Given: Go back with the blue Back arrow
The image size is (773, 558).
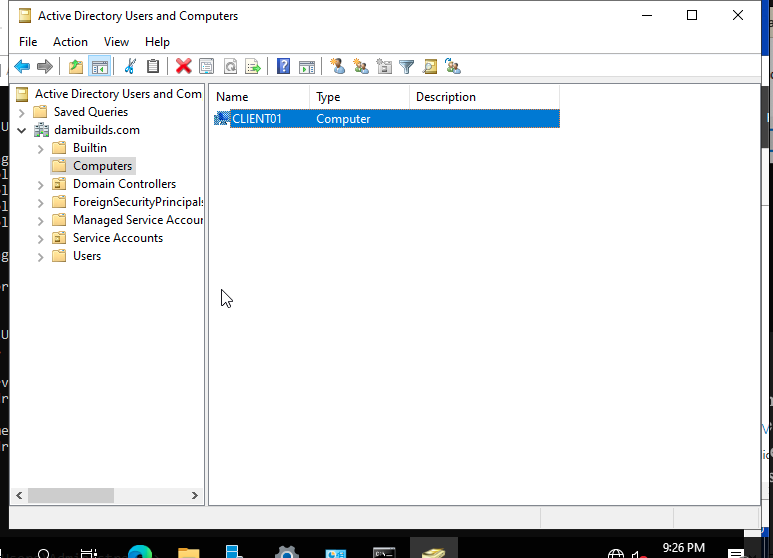Looking at the screenshot, I should tap(22, 66).
